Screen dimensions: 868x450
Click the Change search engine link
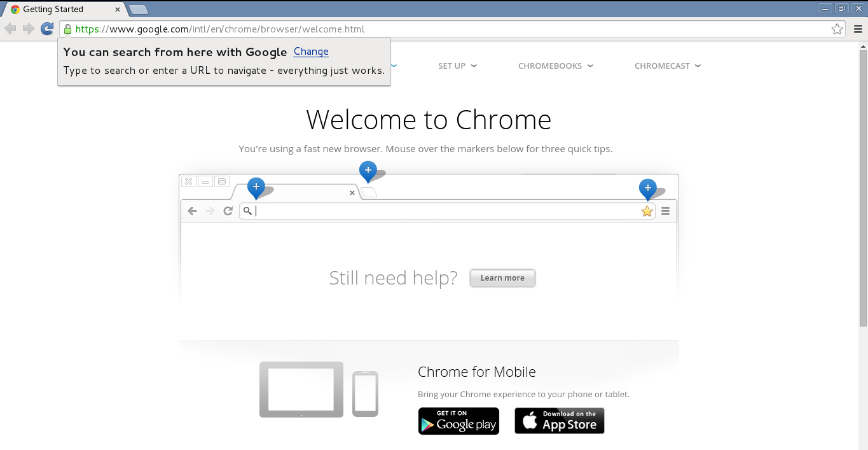pyautogui.click(x=311, y=52)
